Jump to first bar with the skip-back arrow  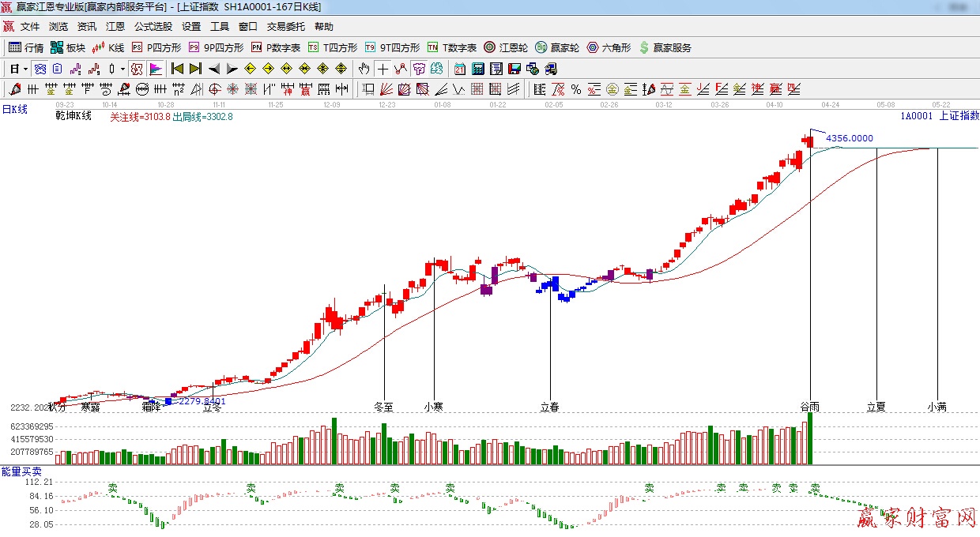(177, 69)
